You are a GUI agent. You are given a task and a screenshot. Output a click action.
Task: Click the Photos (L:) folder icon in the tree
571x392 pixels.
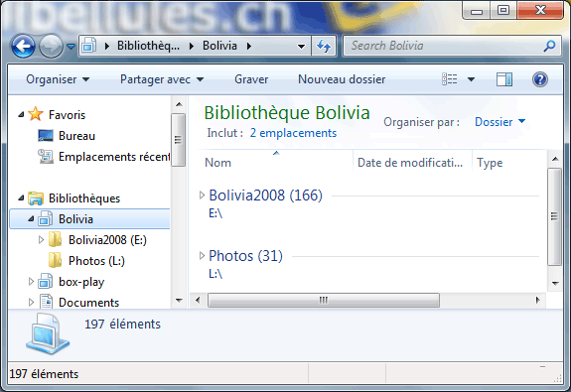pos(55,261)
